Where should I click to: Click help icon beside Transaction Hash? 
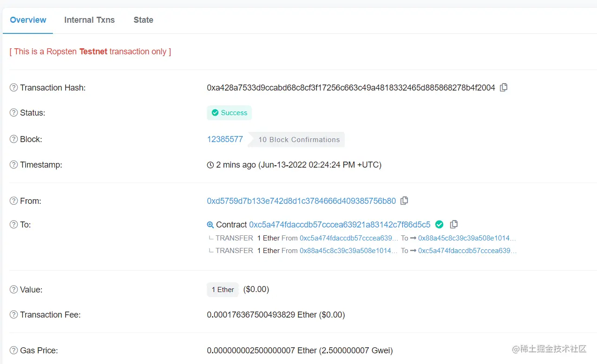14,88
